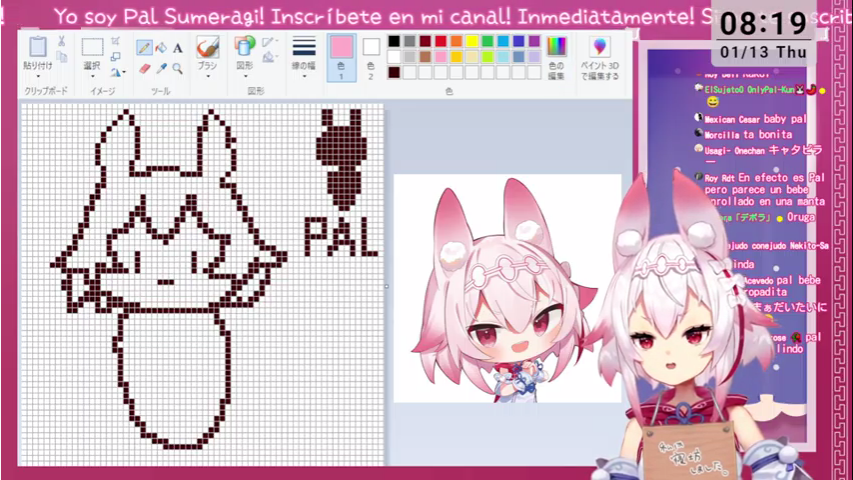Expand the Rotate dropdown arrow

click(125, 72)
